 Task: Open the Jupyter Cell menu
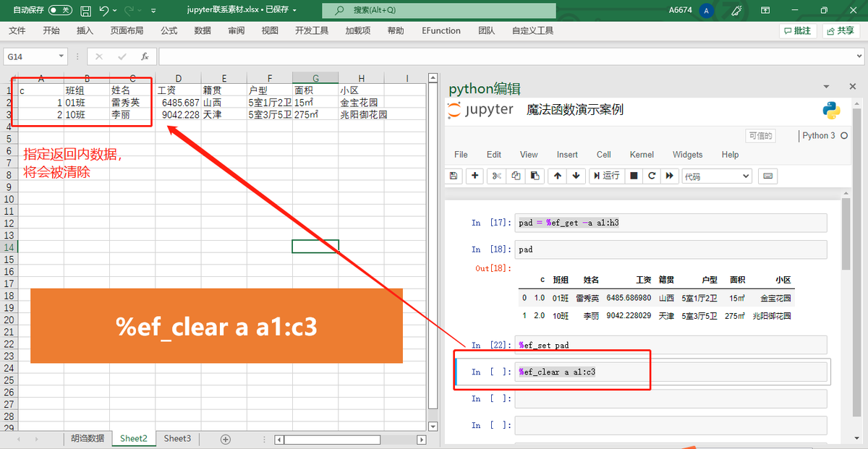[604, 155]
